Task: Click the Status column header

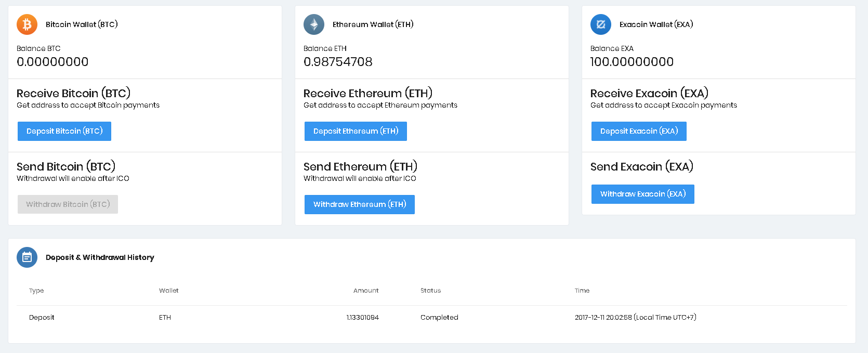Action: 430,291
